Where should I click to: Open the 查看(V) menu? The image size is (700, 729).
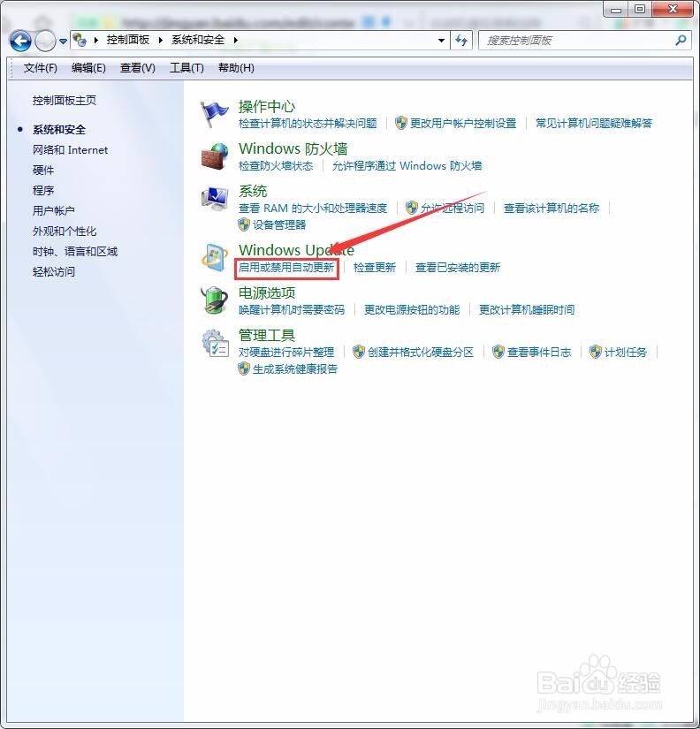tap(138, 68)
